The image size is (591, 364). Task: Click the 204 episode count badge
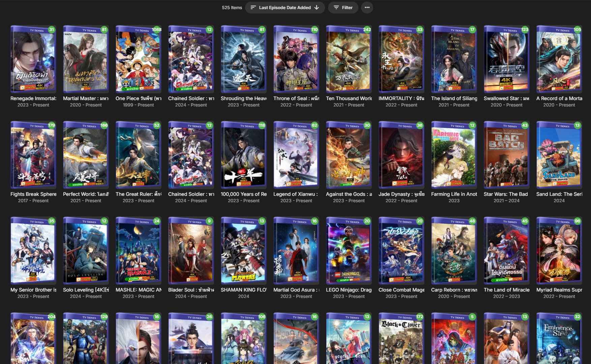(x=52, y=317)
